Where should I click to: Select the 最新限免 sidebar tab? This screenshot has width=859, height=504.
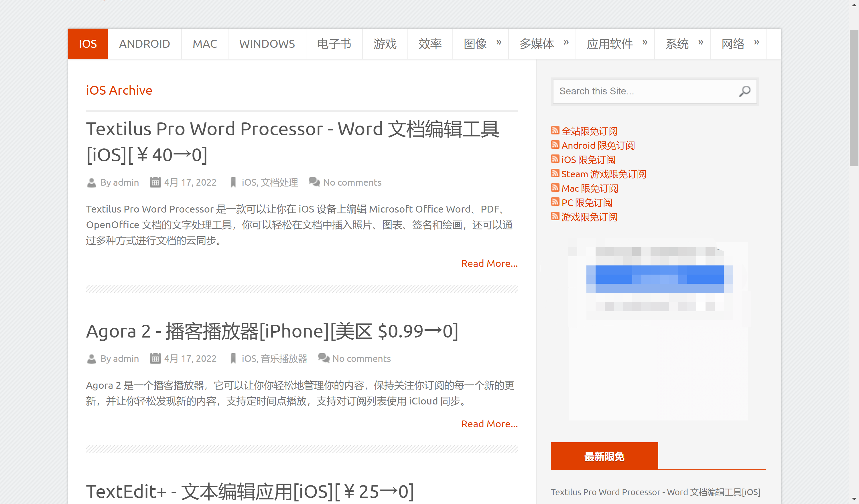tap(604, 456)
